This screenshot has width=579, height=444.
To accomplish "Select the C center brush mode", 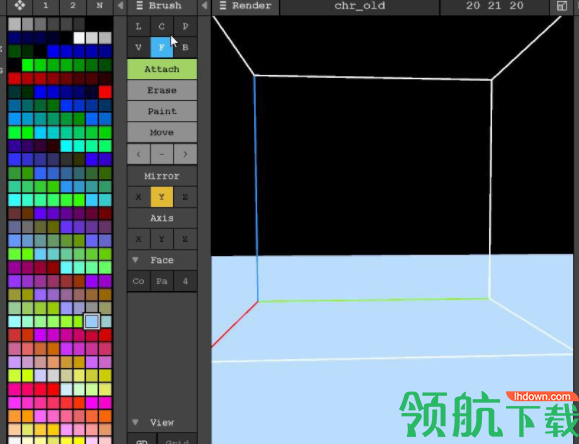I will (162, 26).
